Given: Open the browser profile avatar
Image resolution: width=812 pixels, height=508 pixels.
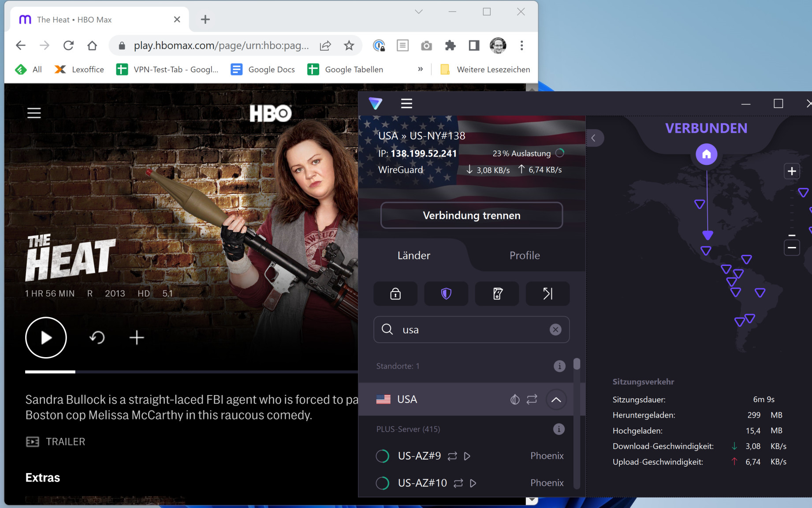Looking at the screenshot, I should point(498,45).
